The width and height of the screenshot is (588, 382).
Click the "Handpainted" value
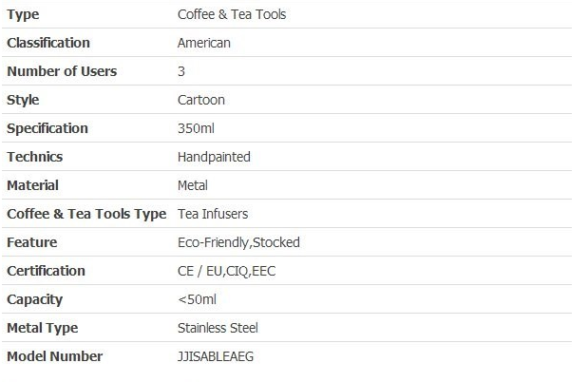(214, 157)
